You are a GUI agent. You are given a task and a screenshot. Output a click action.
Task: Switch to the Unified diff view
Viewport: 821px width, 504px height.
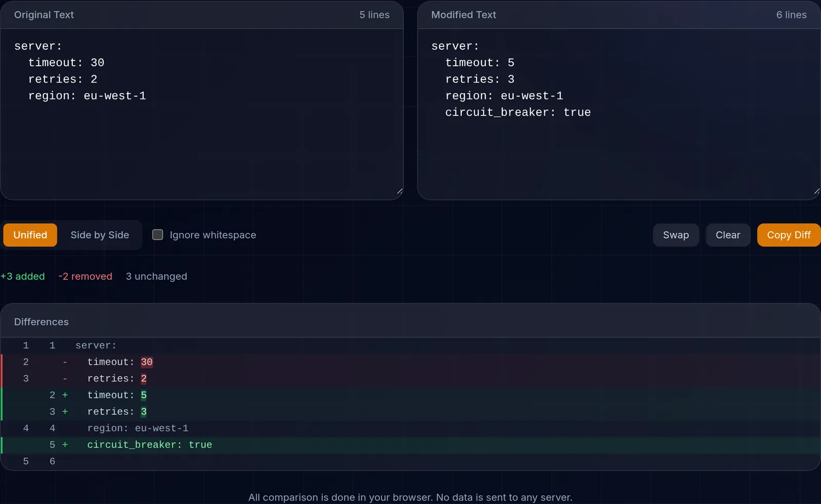coord(30,235)
